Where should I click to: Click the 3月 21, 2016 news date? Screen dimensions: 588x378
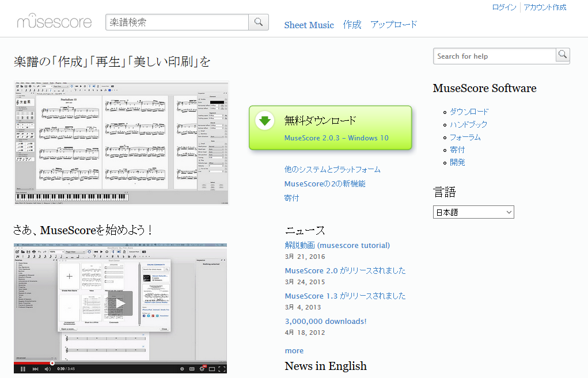(x=305, y=257)
